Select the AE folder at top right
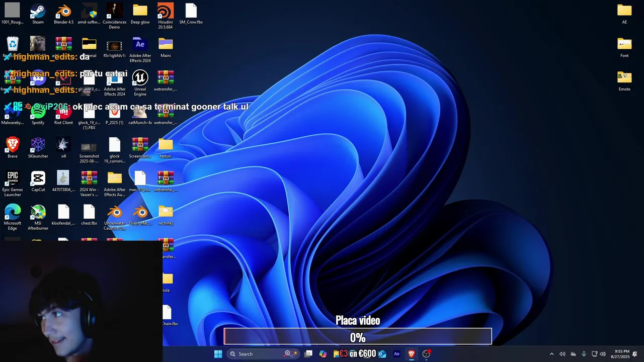 click(624, 14)
